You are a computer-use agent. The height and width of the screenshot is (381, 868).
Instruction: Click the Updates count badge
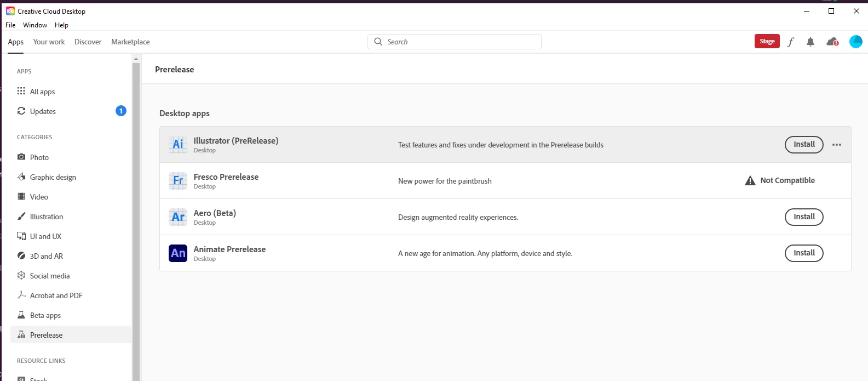[121, 111]
